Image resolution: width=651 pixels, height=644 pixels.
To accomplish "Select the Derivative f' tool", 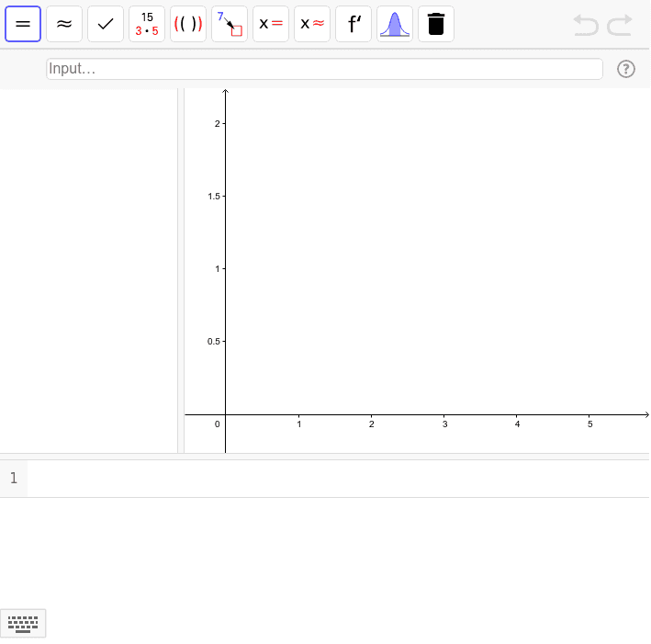I will (x=354, y=24).
